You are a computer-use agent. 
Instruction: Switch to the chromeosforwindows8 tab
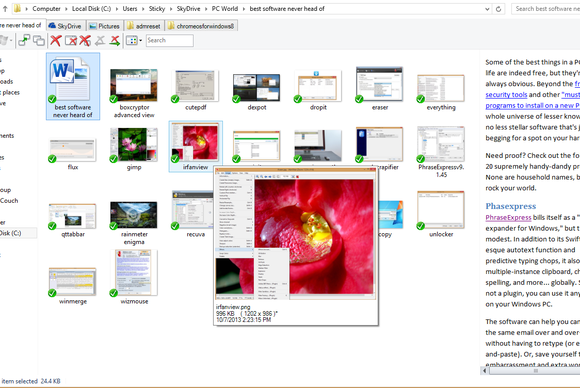point(201,26)
